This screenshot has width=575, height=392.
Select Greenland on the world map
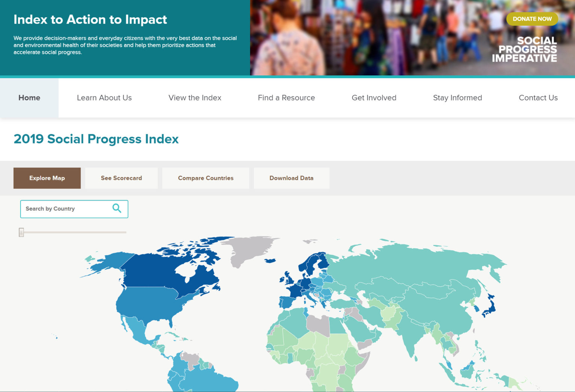pos(247,249)
